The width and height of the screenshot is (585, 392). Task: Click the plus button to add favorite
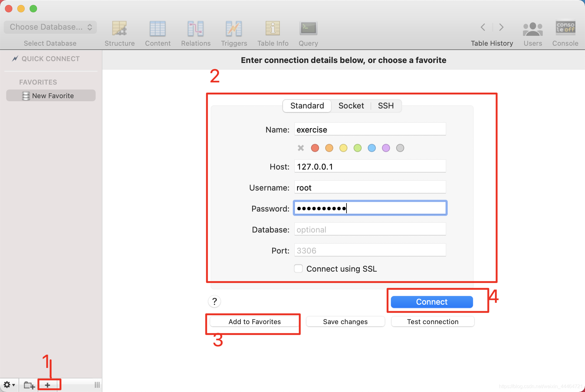click(48, 385)
